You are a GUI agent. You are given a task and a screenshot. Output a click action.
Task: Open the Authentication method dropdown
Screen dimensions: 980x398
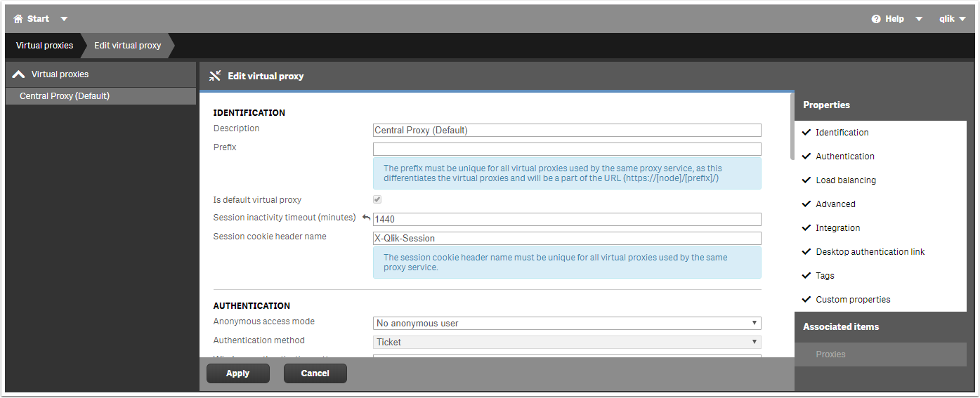(x=566, y=343)
